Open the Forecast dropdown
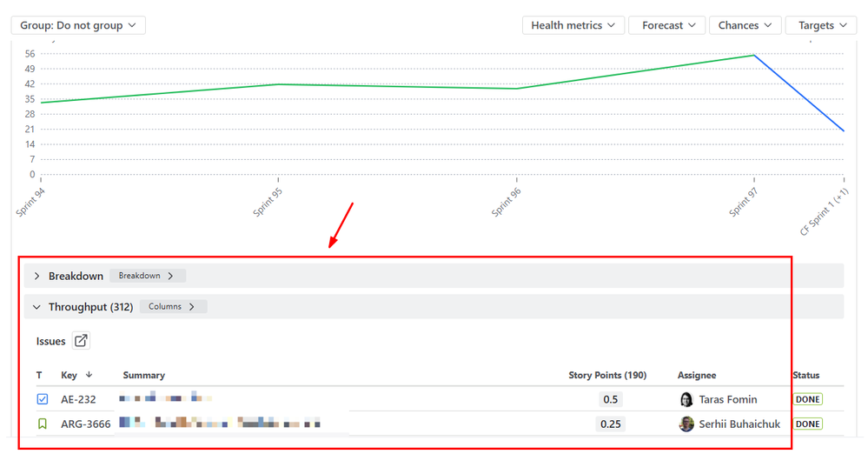The width and height of the screenshot is (868, 454). (666, 25)
